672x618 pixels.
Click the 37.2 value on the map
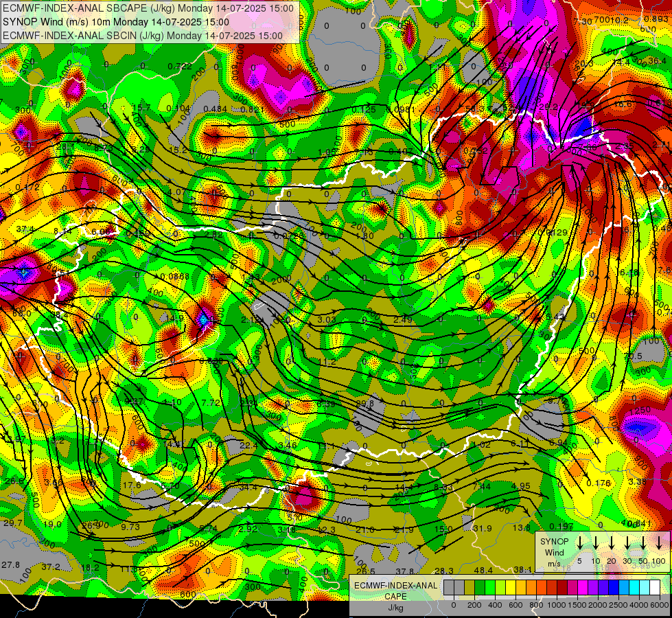click(51, 567)
